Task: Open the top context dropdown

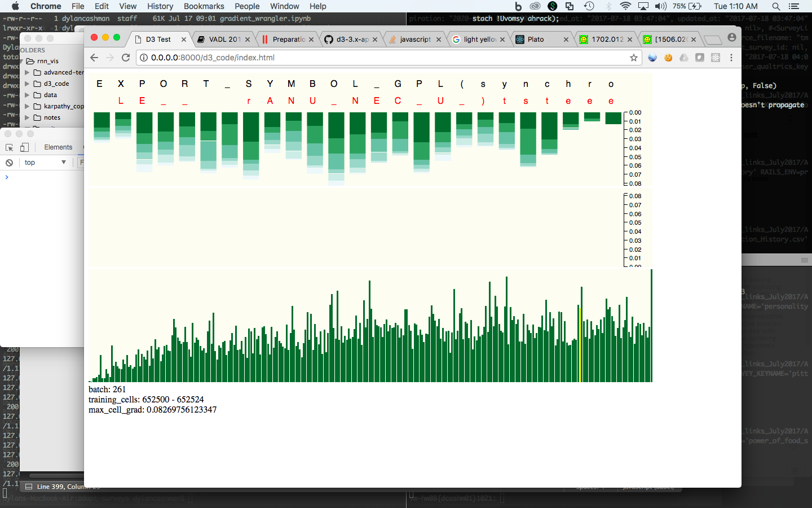Action: [45, 163]
